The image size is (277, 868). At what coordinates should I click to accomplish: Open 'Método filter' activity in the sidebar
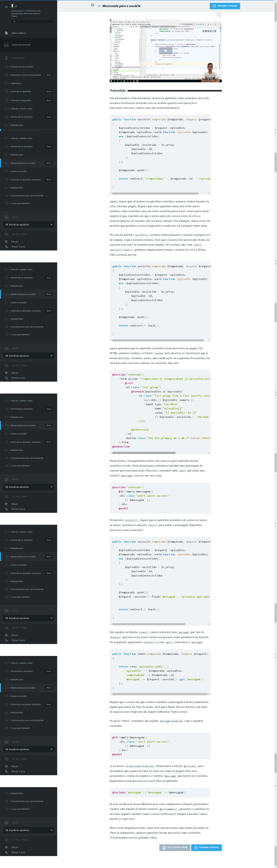point(17,188)
